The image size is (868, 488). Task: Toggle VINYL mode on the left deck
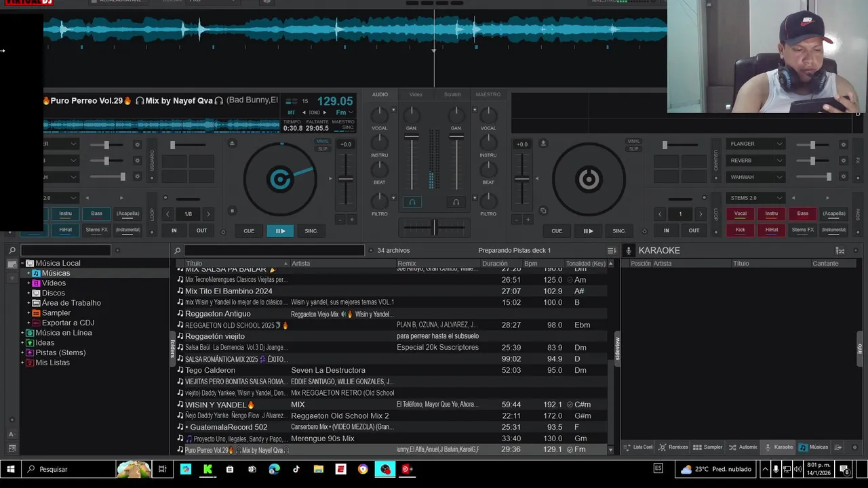[x=323, y=142]
